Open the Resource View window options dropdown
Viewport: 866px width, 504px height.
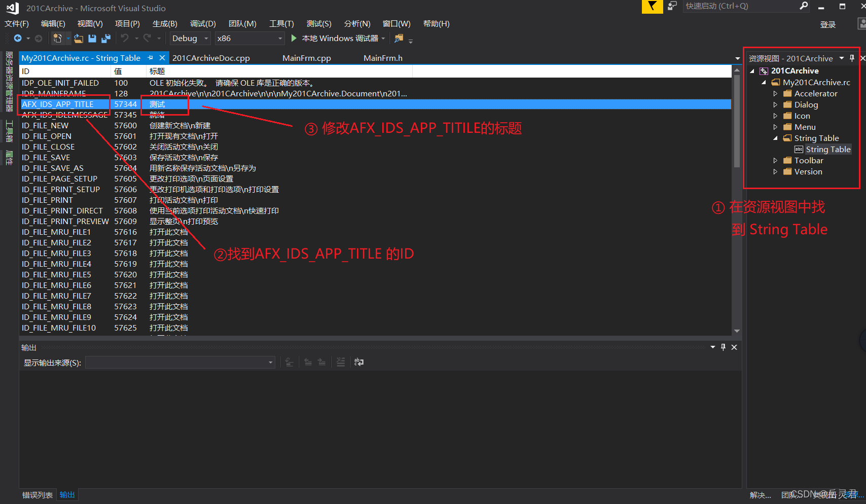842,58
